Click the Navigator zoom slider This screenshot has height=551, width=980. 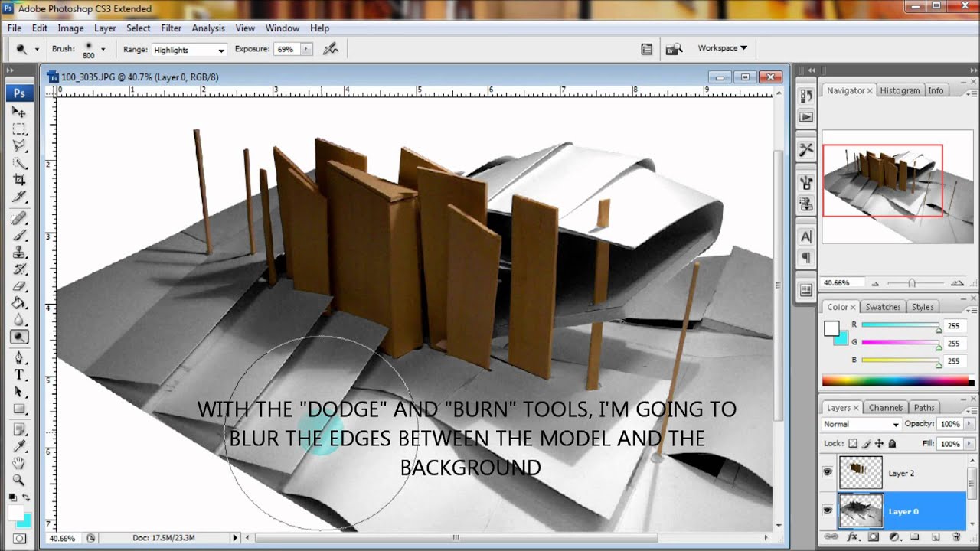pyautogui.click(x=910, y=283)
